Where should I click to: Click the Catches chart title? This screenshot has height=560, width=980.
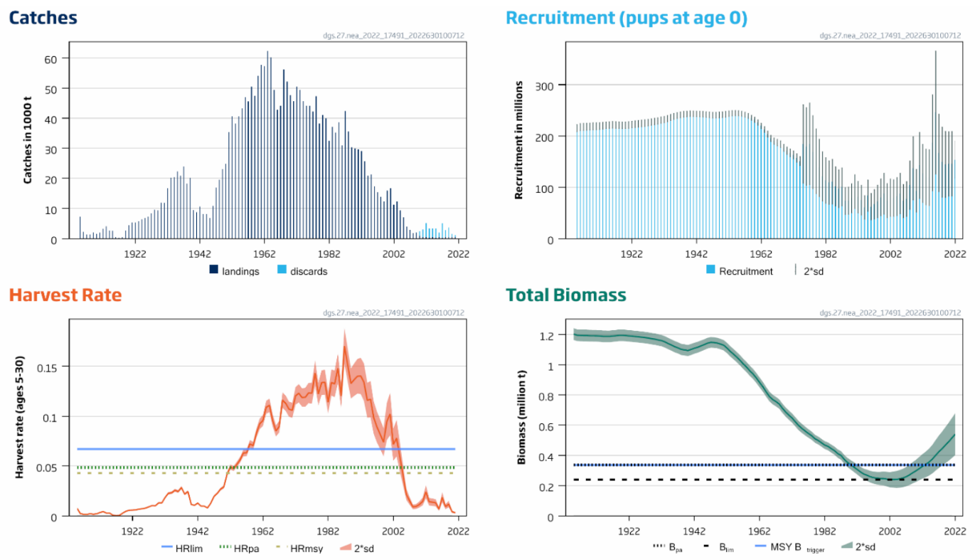pyautogui.click(x=43, y=19)
